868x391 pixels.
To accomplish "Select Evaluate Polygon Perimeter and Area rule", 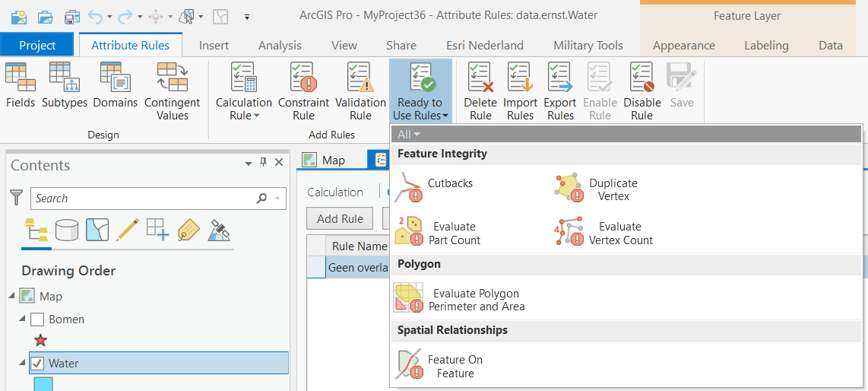I will pyautogui.click(x=460, y=299).
